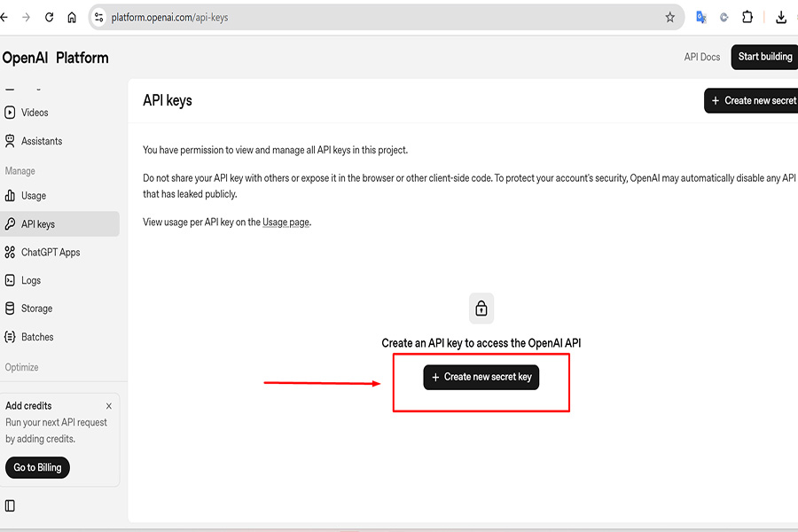Open Storage from the sidebar
The image size is (798, 532).
point(36,309)
